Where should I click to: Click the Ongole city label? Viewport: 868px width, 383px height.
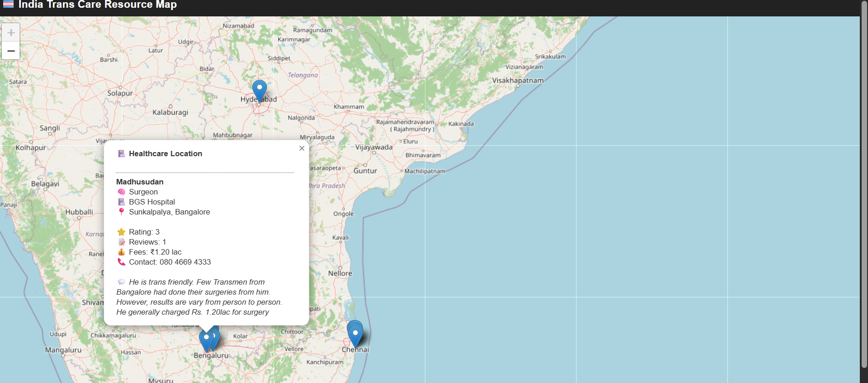click(343, 214)
